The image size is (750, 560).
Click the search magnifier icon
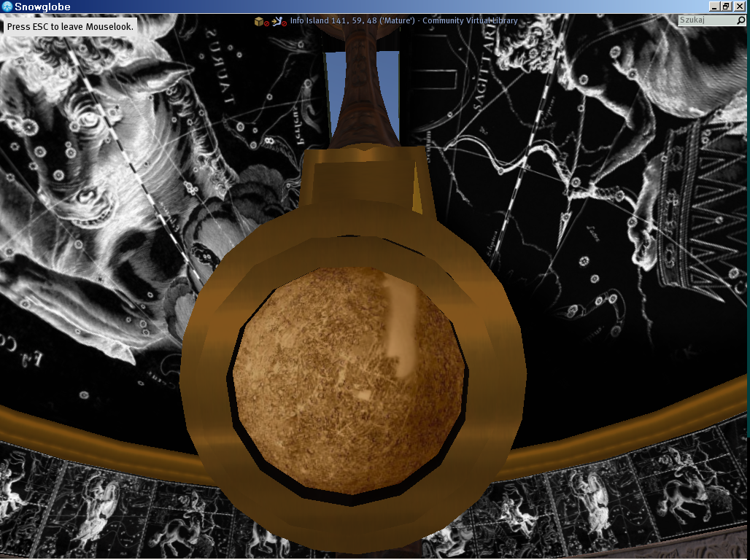pyautogui.click(x=741, y=20)
